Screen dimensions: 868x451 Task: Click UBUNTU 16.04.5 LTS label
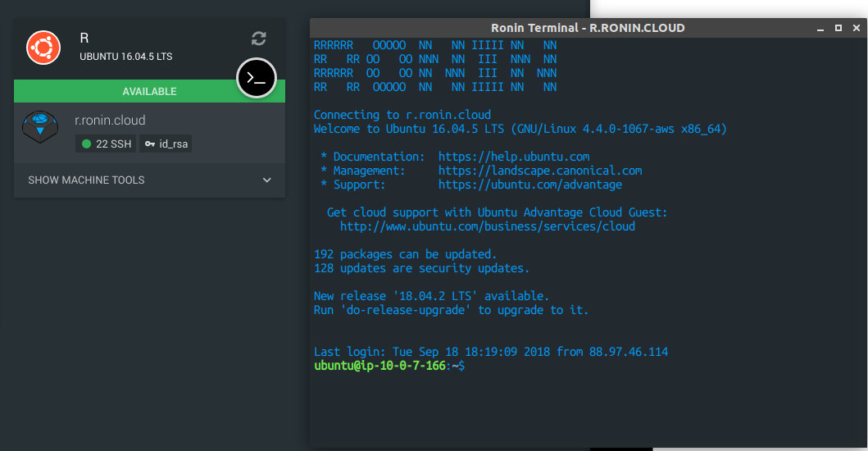coord(125,57)
